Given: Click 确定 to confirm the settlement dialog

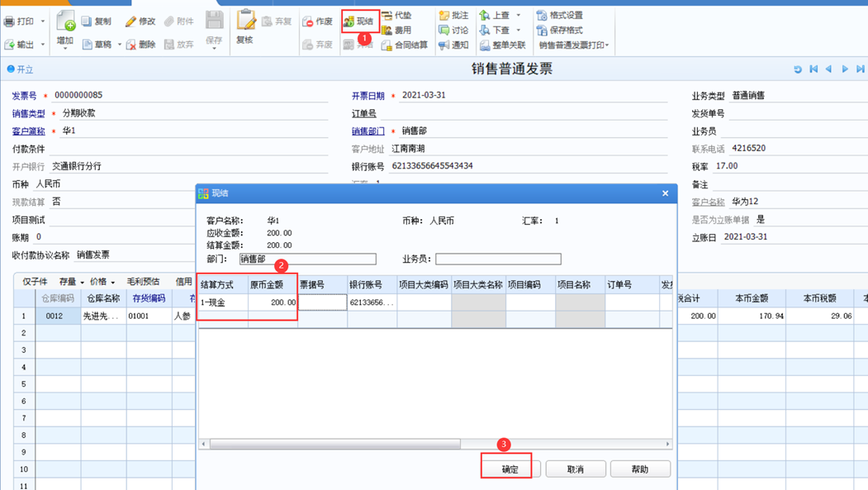Looking at the screenshot, I should click(510, 469).
